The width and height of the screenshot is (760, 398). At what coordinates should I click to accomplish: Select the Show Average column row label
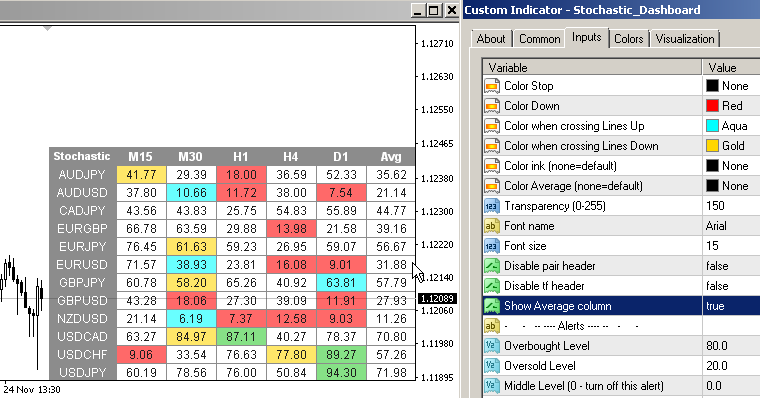coord(557,306)
